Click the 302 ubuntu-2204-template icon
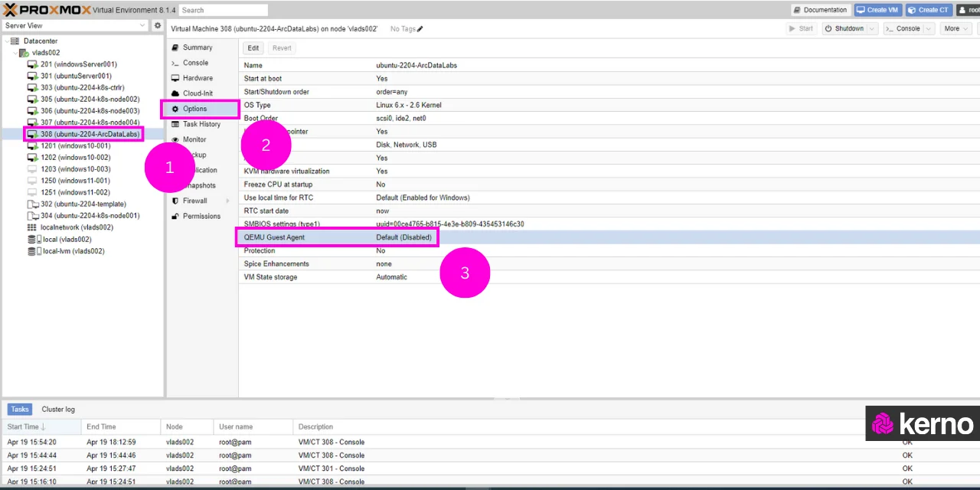 (x=32, y=204)
